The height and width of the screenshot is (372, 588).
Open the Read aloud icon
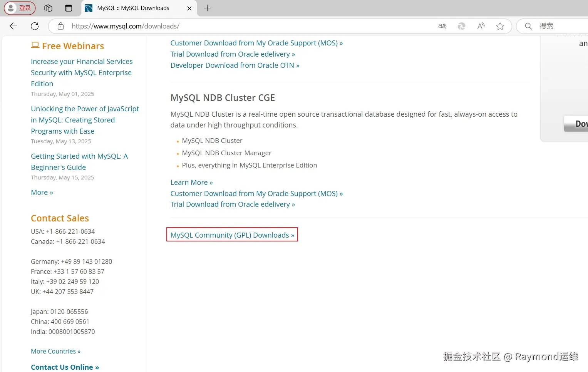coord(481,26)
